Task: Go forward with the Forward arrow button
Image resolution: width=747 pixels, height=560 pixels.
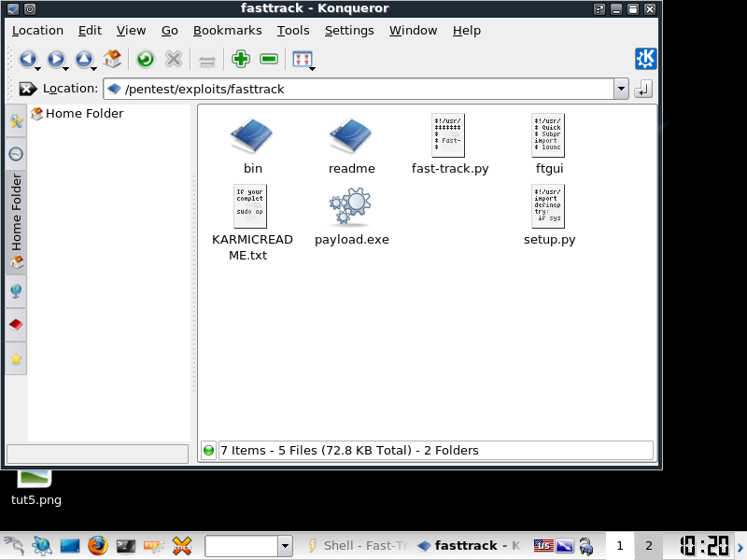Action: [x=56, y=59]
